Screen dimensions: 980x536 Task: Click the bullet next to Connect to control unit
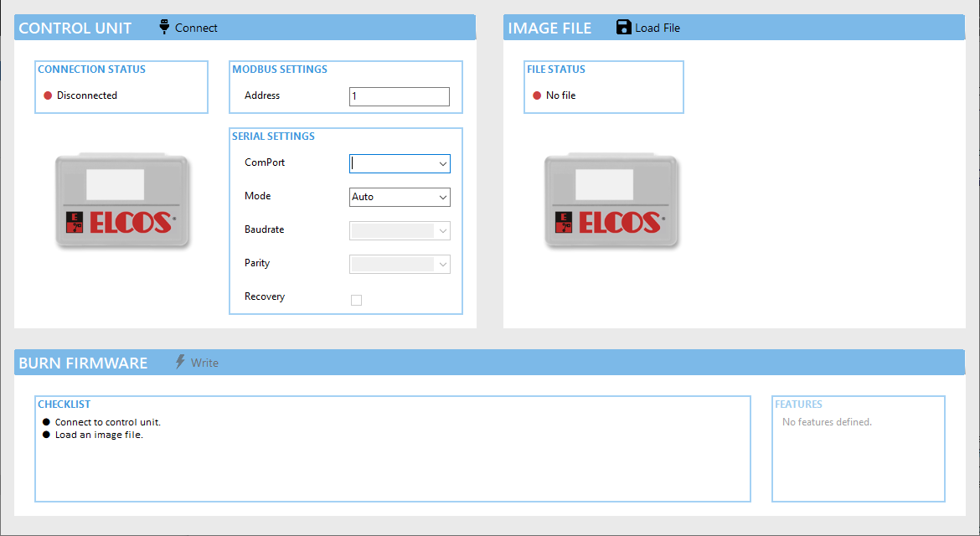coord(46,422)
